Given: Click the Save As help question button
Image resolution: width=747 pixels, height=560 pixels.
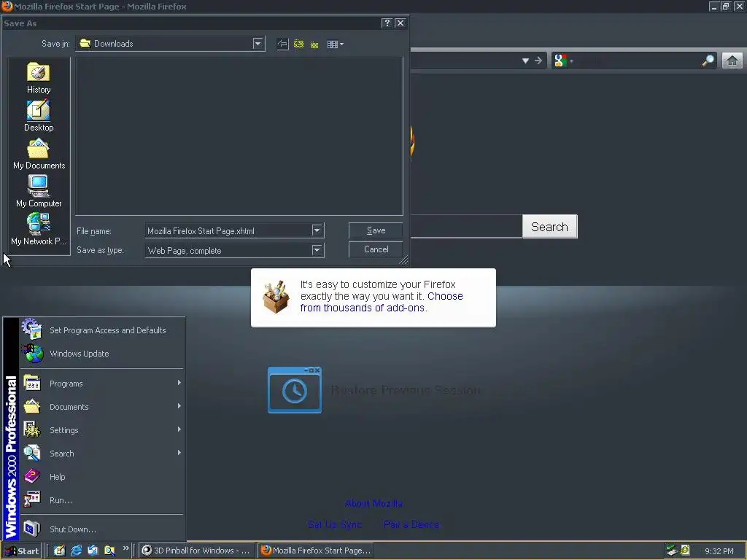Looking at the screenshot, I should pyautogui.click(x=387, y=23).
